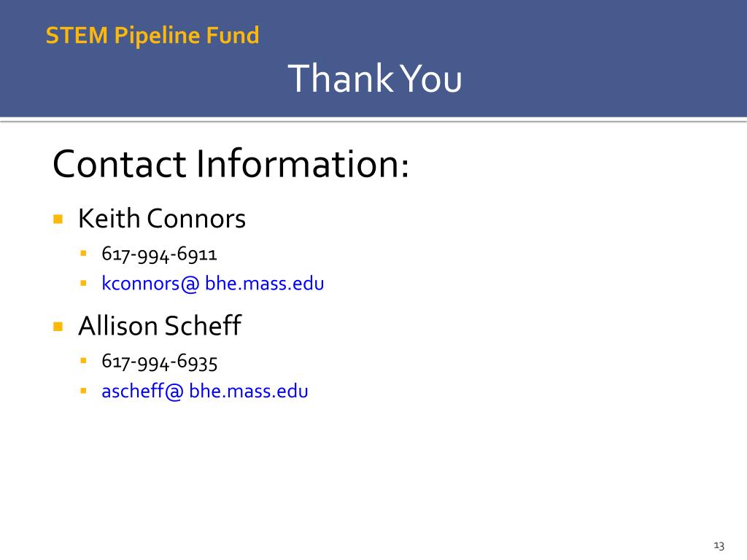Click the small bullet before ascheff email
Screen dimensions: 747x560
coord(83,391)
